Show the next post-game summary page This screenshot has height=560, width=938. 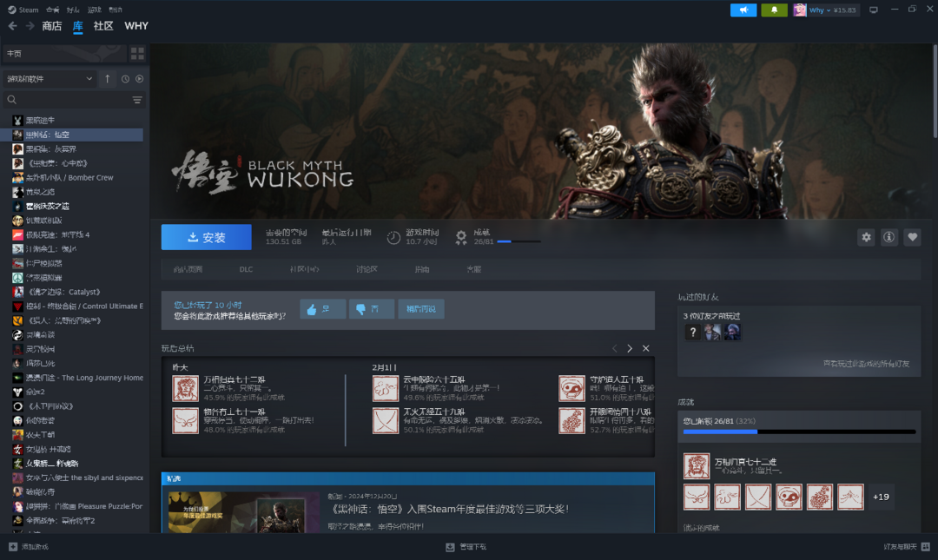tap(630, 348)
